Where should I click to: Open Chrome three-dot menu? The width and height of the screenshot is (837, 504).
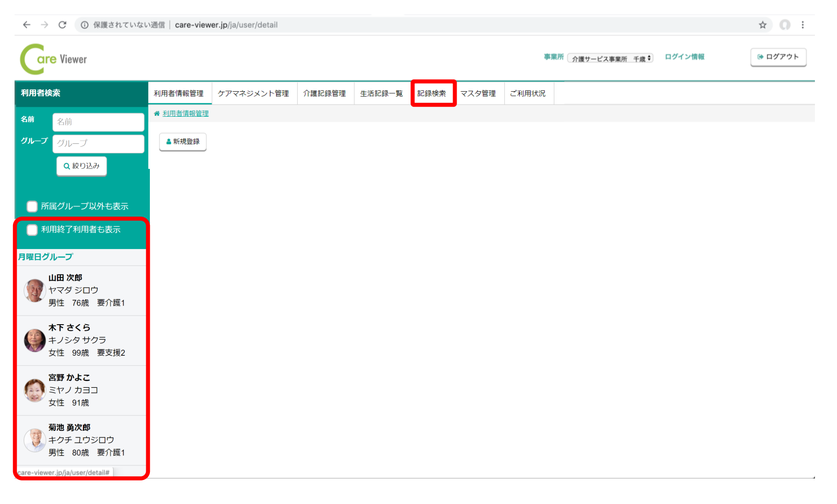[802, 25]
